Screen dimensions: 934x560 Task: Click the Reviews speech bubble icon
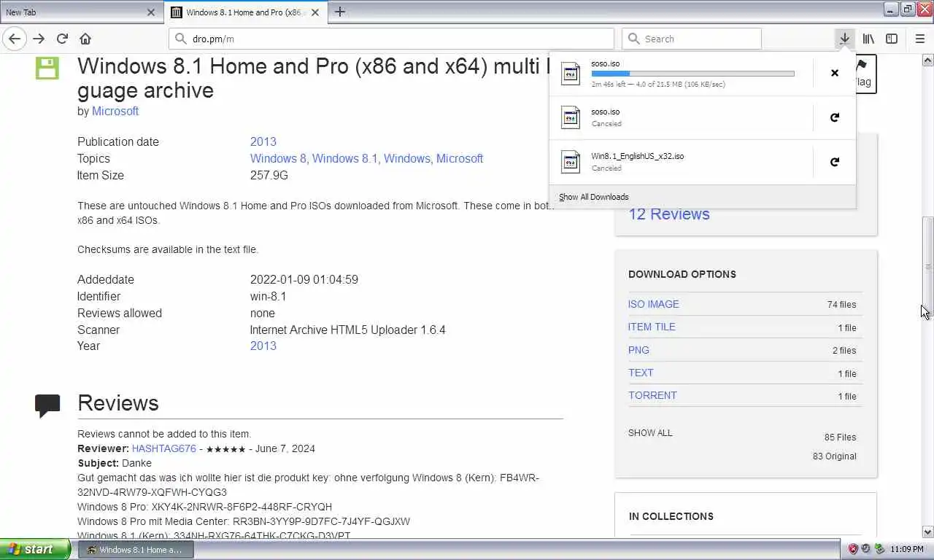click(x=47, y=405)
